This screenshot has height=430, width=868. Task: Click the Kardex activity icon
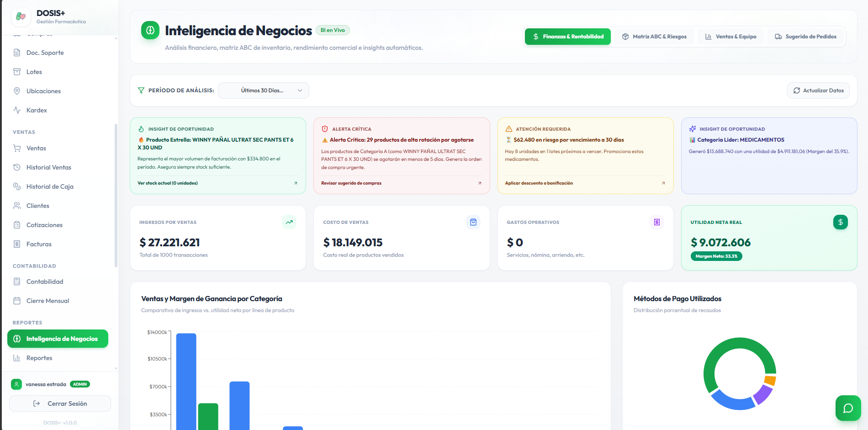pyautogui.click(x=17, y=110)
